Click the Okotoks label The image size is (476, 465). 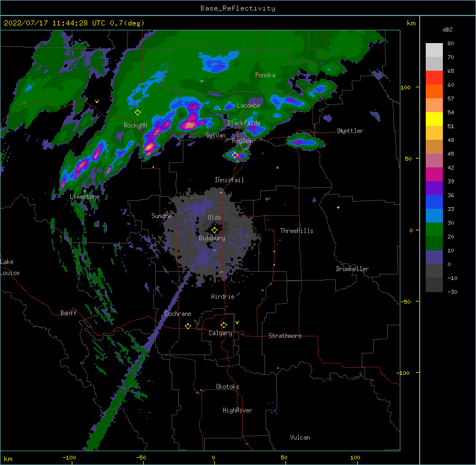pos(228,387)
